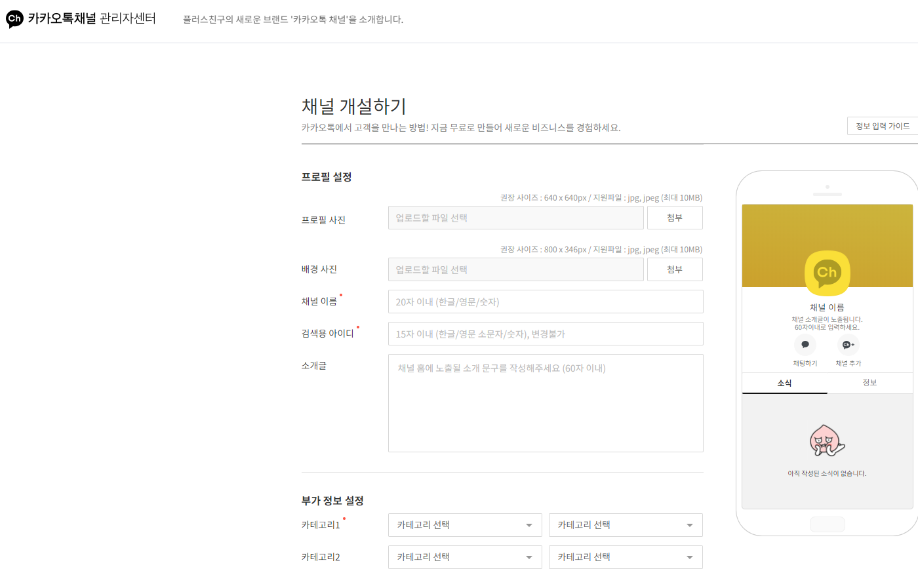Click 첨부 button for 프로필 사진
Image resolution: width=918 pixels, height=588 pixels.
pyautogui.click(x=675, y=218)
